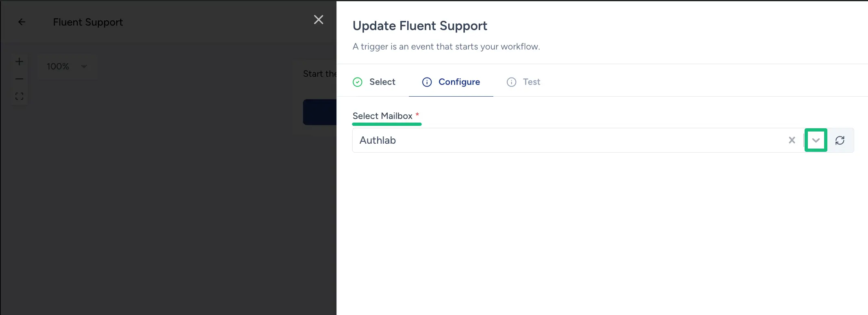Zoom in with the plus icon
This screenshot has height=315, width=868.
coord(19,62)
